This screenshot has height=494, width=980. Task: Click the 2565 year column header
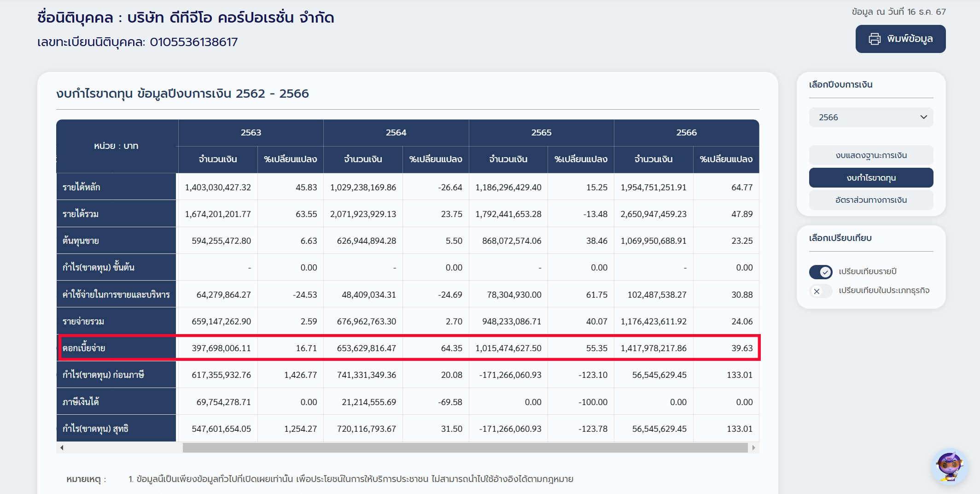pos(541,133)
